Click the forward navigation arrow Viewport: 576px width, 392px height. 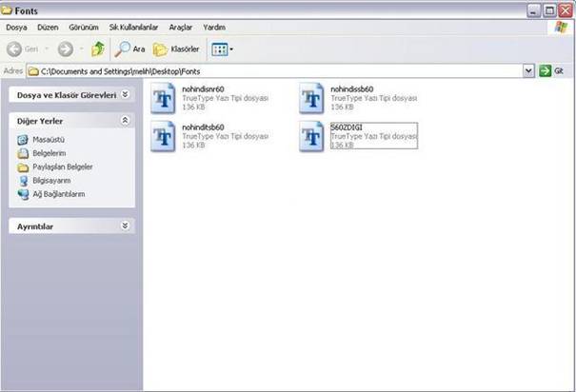(x=66, y=49)
